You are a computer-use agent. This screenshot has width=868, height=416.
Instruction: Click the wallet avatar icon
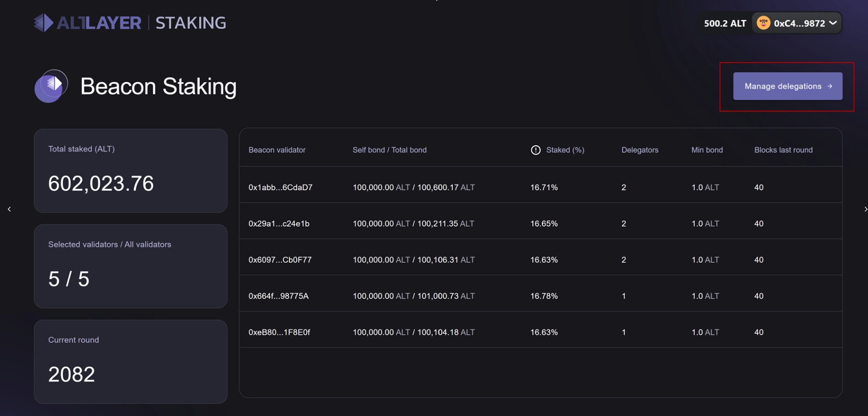(763, 23)
